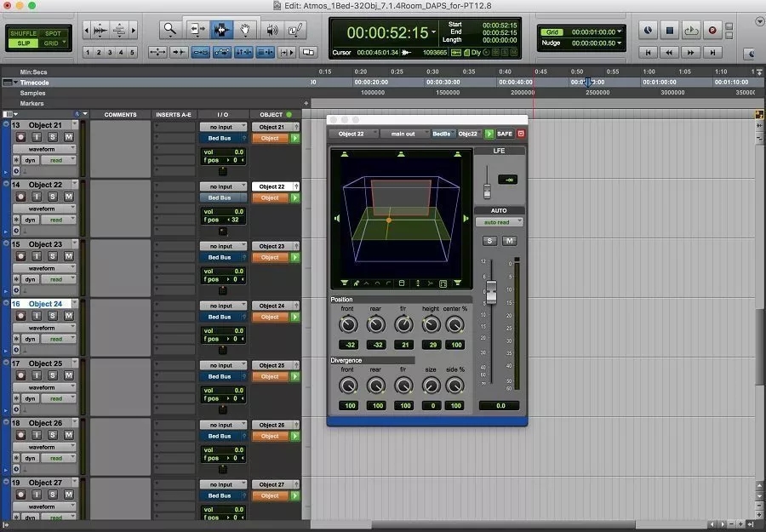Select the Zoomer (magnifier) tool
766x532 pixels.
tap(170, 31)
